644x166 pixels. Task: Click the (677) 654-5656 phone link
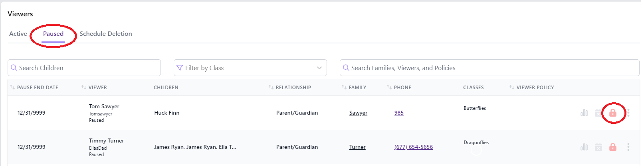tap(414, 147)
